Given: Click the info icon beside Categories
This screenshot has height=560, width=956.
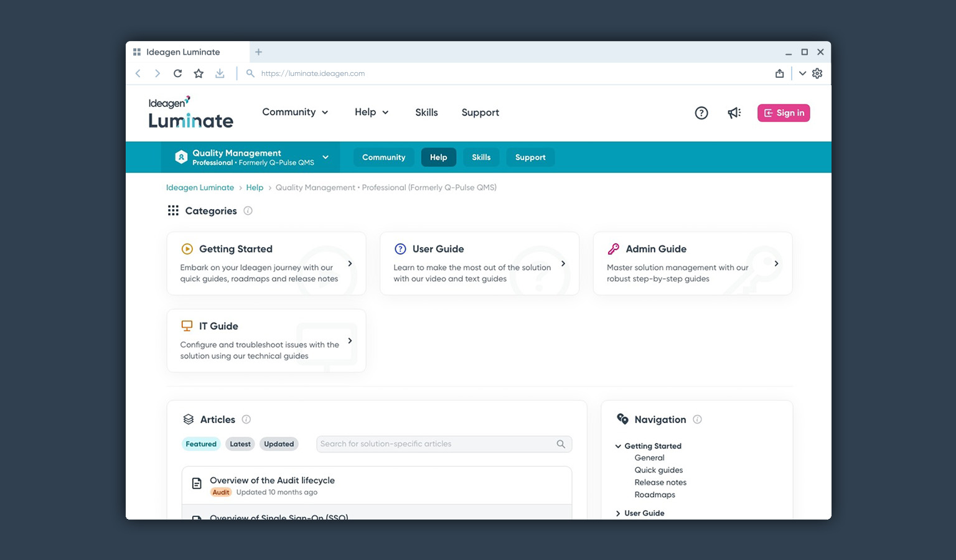Looking at the screenshot, I should [248, 211].
